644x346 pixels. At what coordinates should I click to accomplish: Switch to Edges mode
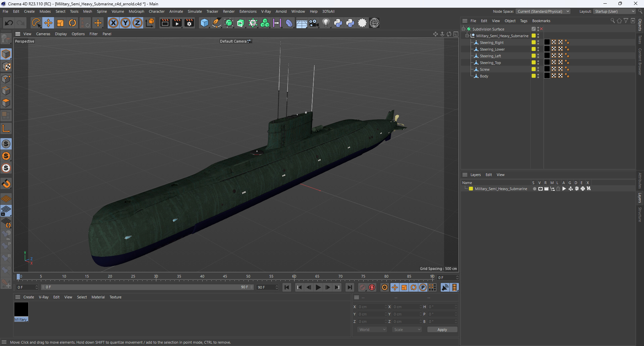pyautogui.click(x=6, y=91)
